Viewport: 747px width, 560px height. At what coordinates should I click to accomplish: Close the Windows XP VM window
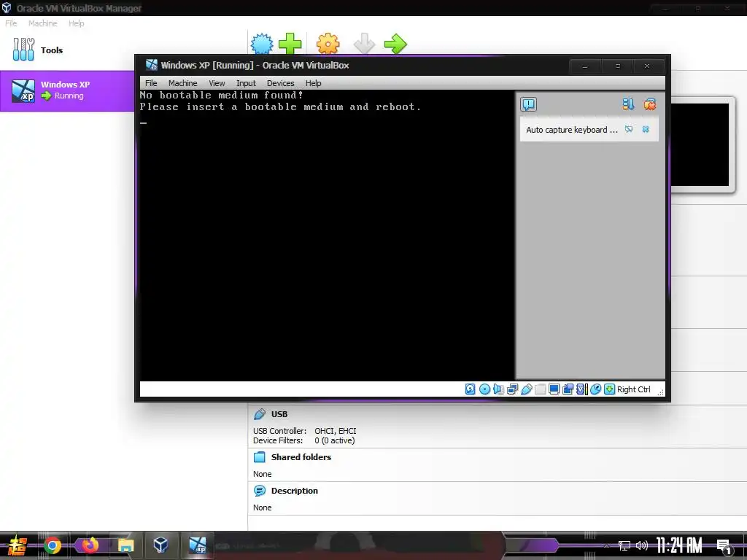647,66
